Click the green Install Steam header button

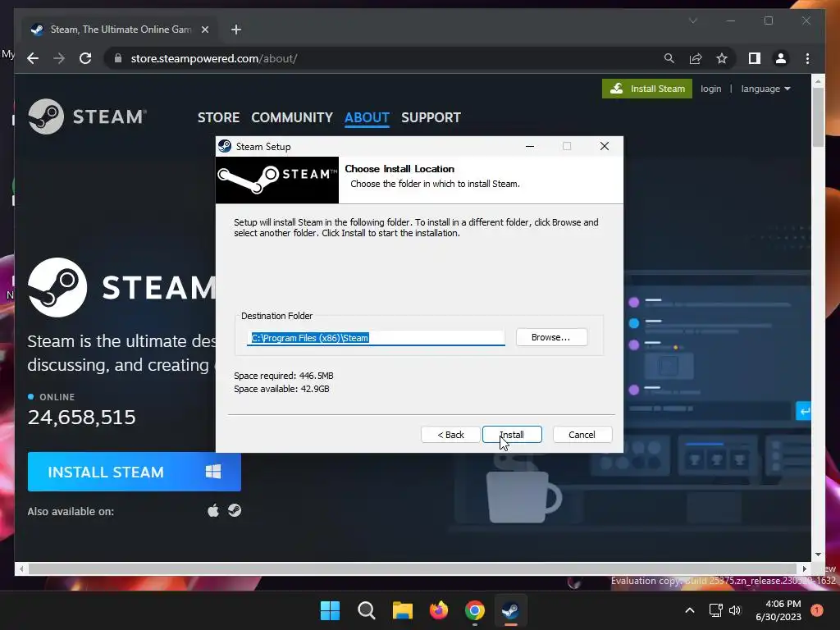coord(647,89)
